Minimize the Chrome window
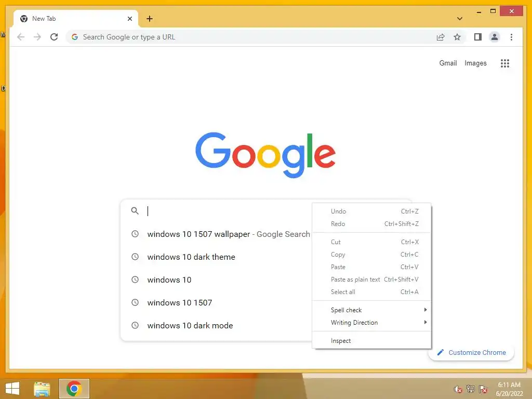 478,11
